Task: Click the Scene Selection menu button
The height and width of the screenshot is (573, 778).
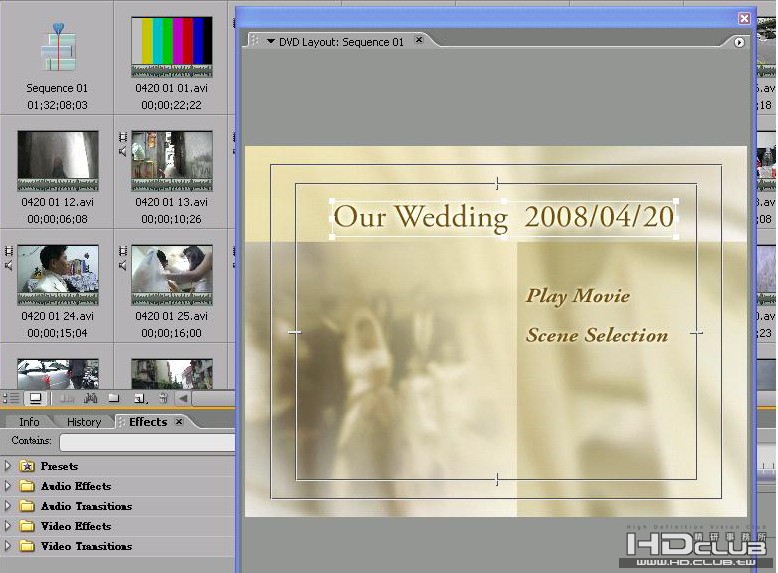Action: [x=597, y=335]
